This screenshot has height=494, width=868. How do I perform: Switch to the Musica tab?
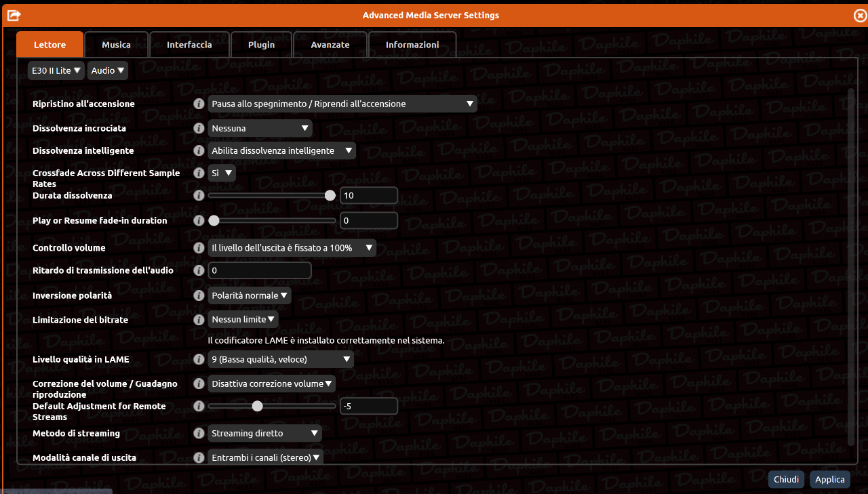(x=116, y=45)
